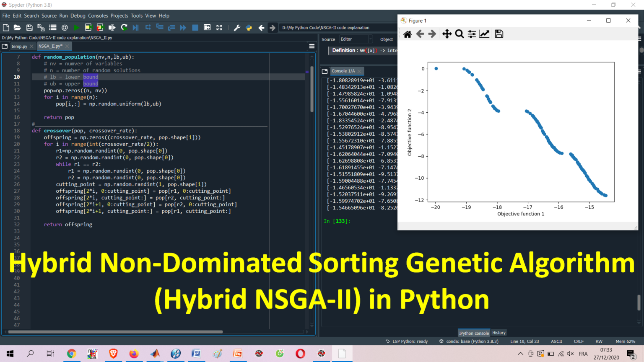Reset the figure view with Home icon

tap(407, 34)
